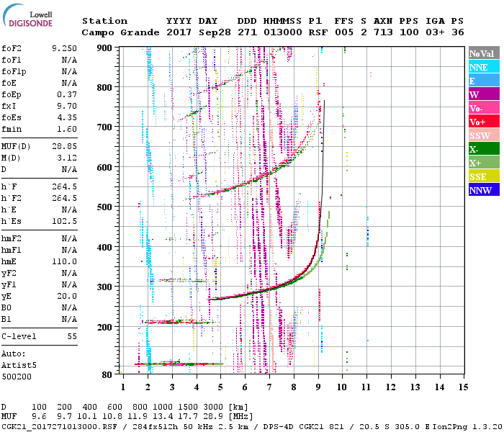Click the Campo Grande station name

[116, 32]
